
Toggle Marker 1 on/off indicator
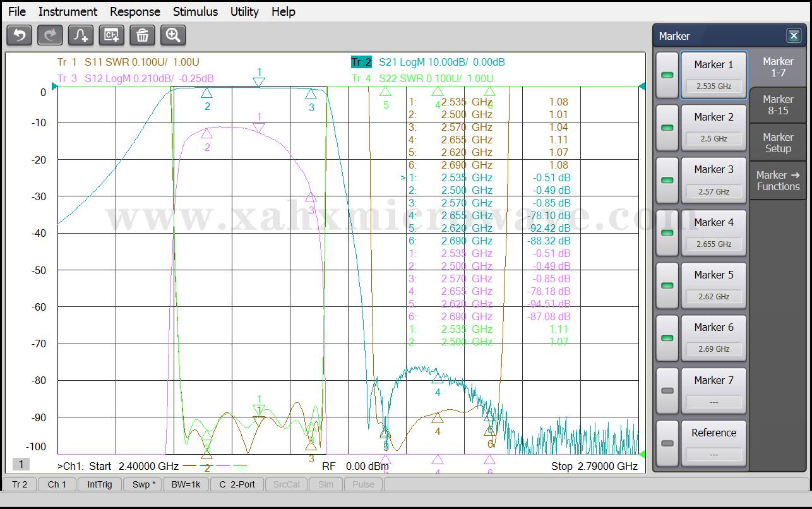coord(667,75)
